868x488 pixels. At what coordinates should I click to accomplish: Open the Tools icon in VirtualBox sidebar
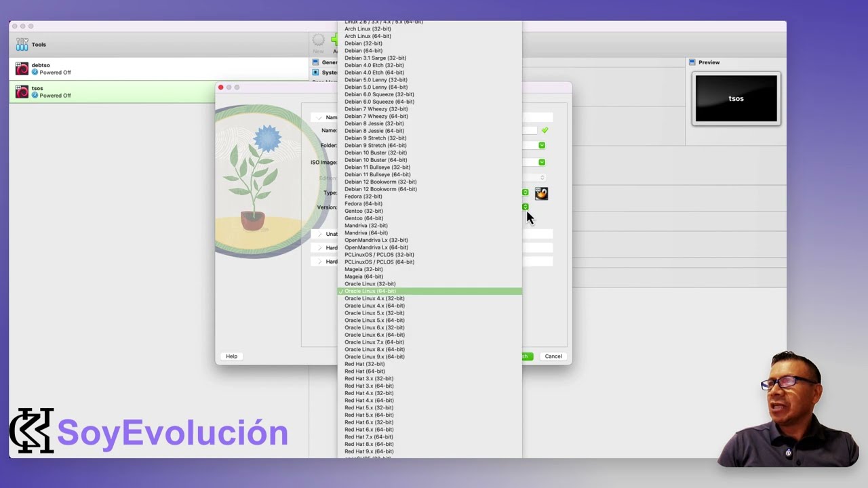(x=22, y=45)
